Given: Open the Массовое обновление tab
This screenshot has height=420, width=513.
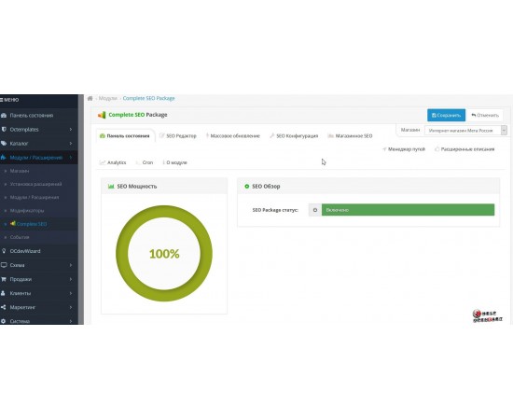Looking at the screenshot, I should tap(232, 135).
